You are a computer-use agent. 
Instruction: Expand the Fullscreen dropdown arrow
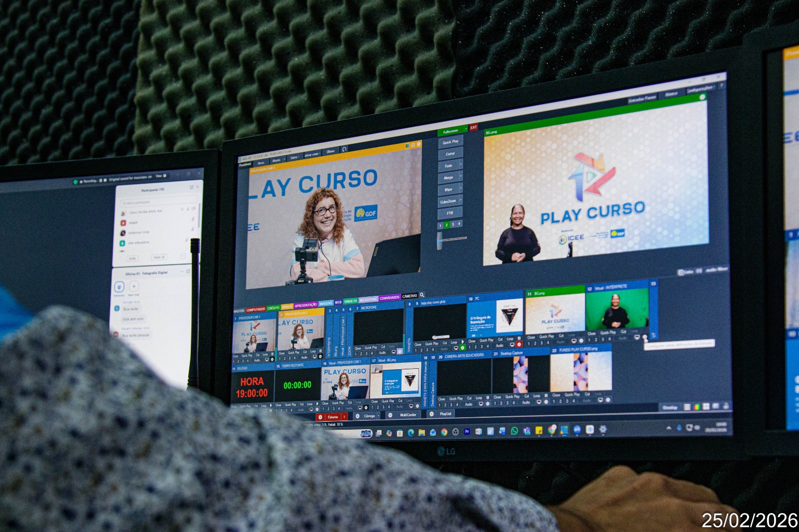pos(466,128)
